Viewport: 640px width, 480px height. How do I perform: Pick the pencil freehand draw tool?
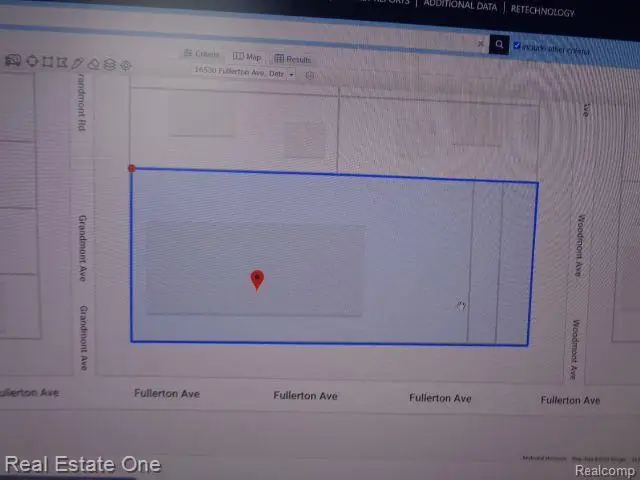(x=78, y=62)
